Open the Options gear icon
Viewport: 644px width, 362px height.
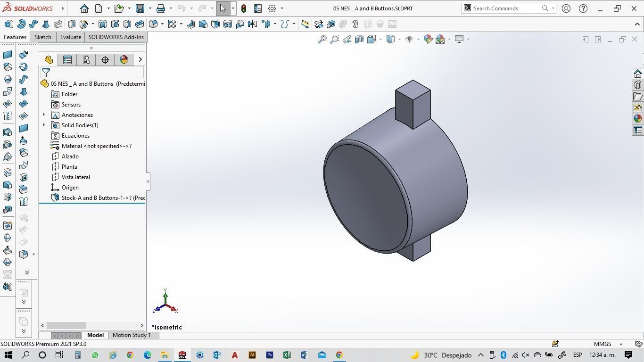tap(272, 8)
